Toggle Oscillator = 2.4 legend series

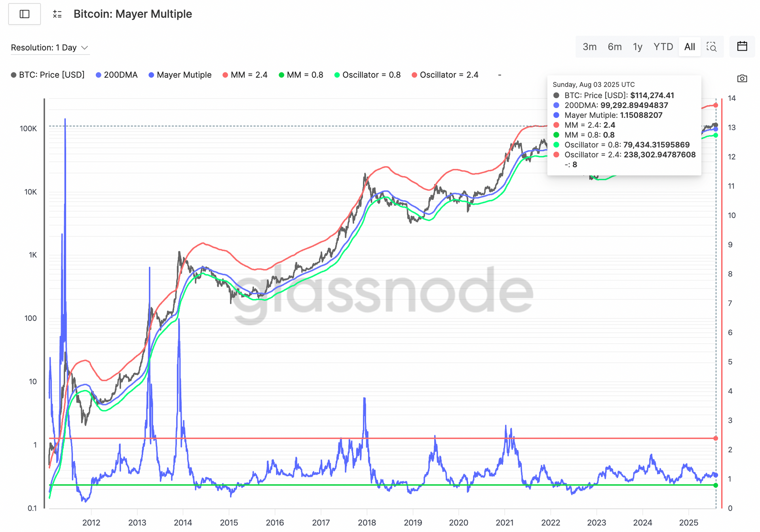(445, 75)
